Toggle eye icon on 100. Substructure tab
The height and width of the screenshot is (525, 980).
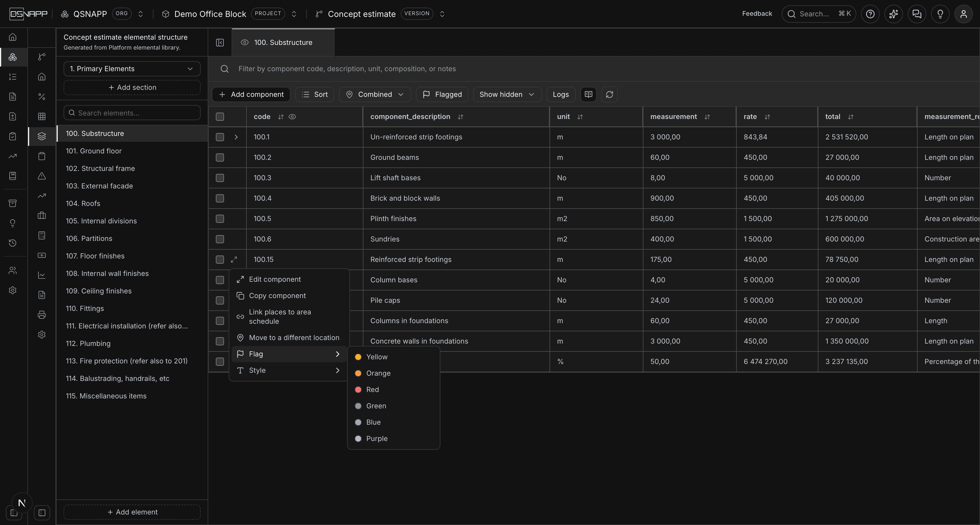pyautogui.click(x=245, y=43)
